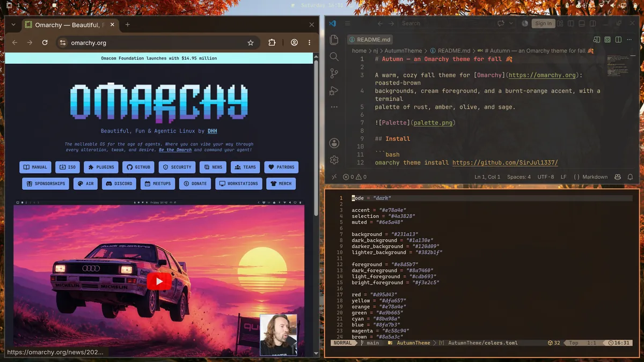Open the browser tab search chevron
This screenshot has width=644, height=362.
[13, 25]
